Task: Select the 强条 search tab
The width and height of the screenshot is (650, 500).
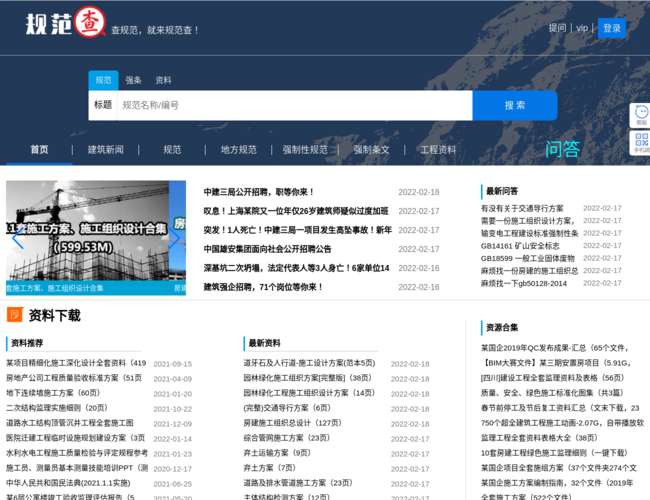Action: point(133,80)
